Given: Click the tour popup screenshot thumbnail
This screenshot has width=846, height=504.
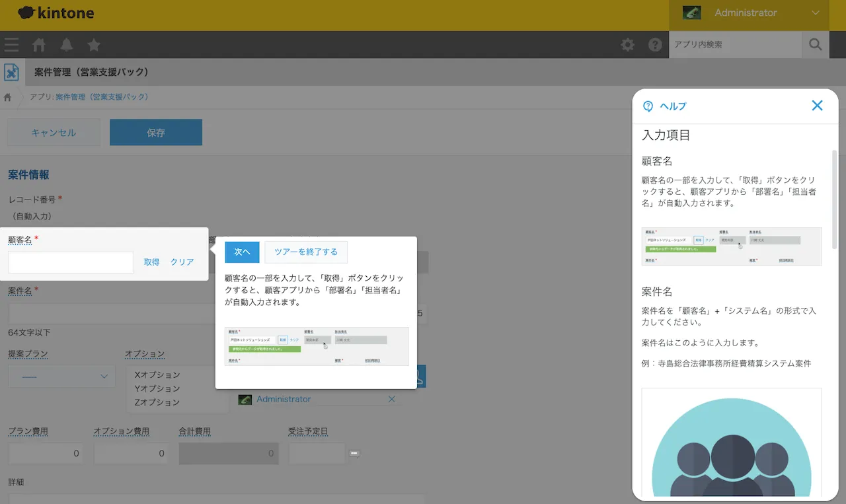Looking at the screenshot, I should [x=317, y=346].
